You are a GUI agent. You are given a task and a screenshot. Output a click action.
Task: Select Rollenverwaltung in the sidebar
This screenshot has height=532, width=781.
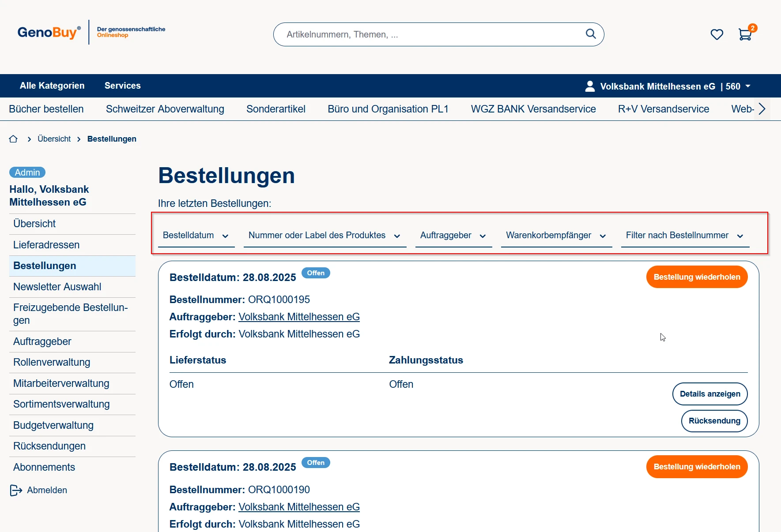click(x=52, y=362)
